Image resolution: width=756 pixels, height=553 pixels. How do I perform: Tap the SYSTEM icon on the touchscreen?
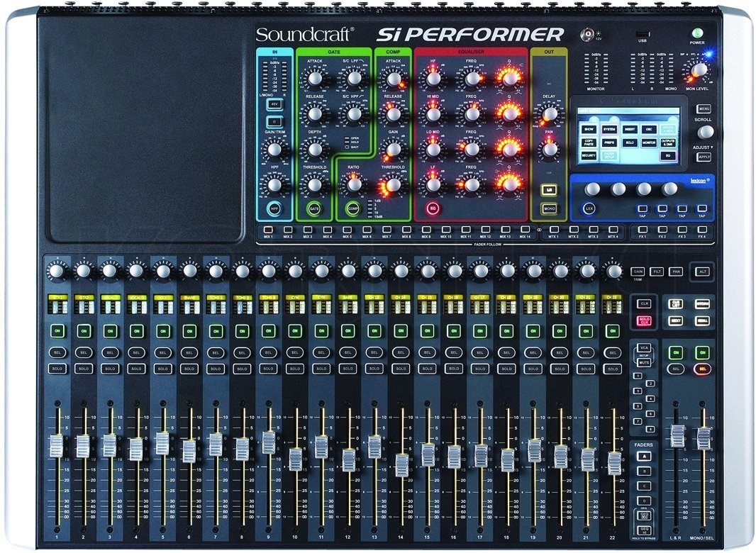(x=611, y=129)
